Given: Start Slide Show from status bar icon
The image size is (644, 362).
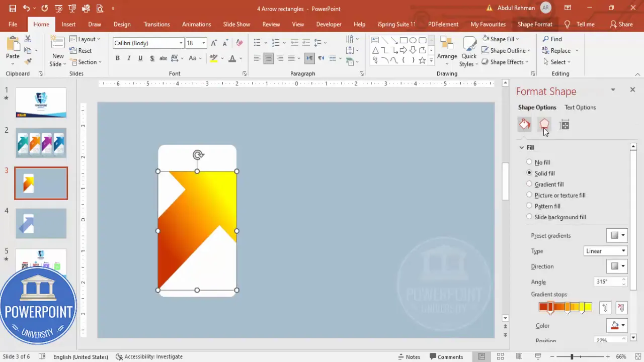Looking at the screenshot, I should click(538, 356).
